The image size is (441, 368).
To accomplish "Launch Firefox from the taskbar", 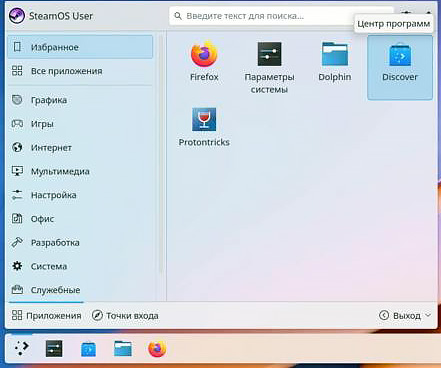I will (157, 349).
